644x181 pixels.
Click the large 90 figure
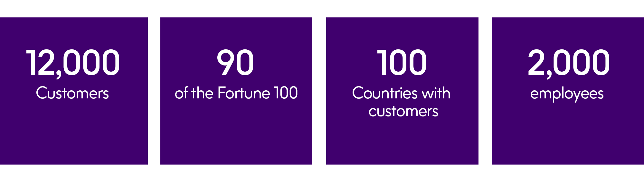[x=235, y=62]
